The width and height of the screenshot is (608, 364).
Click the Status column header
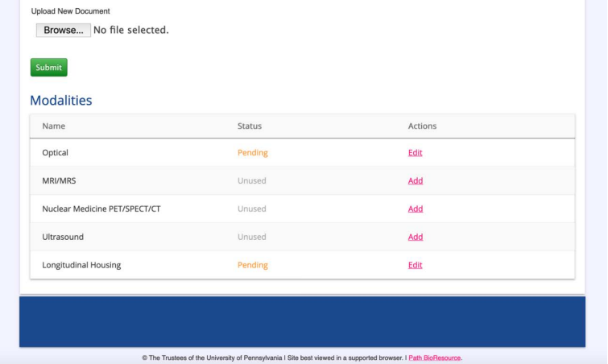click(x=250, y=126)
